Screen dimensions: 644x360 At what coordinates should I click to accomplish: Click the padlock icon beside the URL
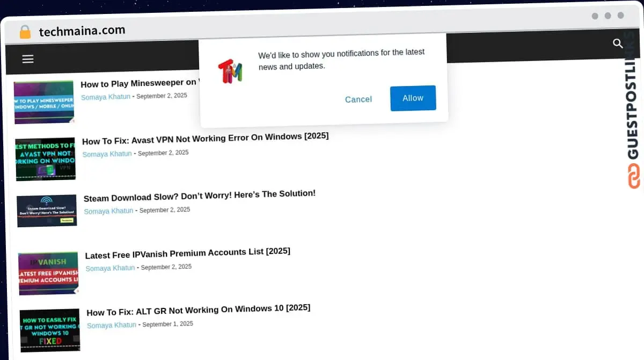pos(25,32)
